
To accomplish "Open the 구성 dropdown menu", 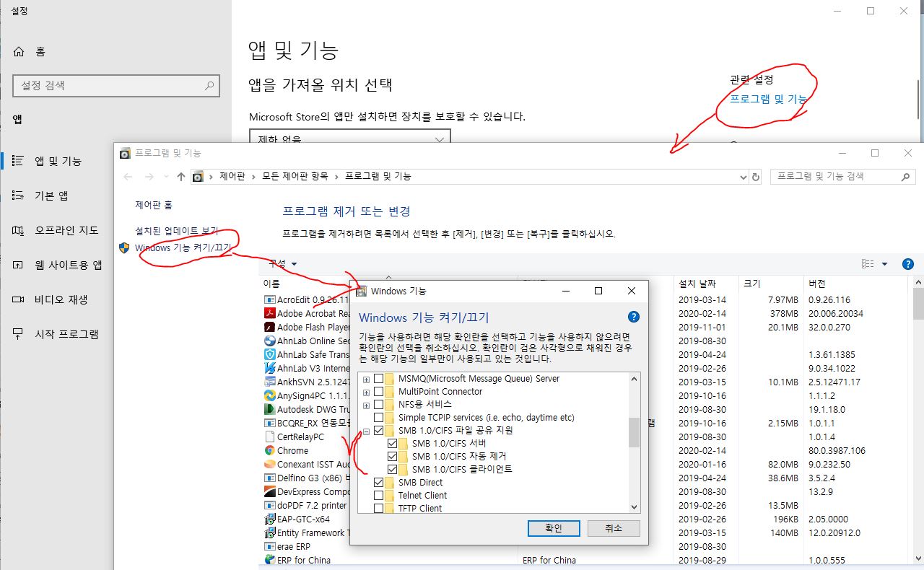I will click(x=283, y=264).
